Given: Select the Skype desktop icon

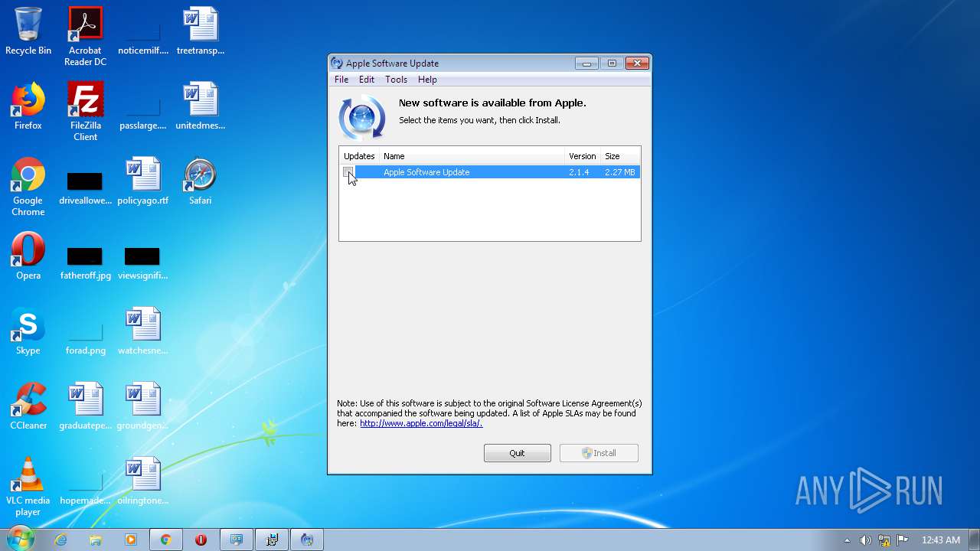Looking at the screenshot, I should 28,331.
